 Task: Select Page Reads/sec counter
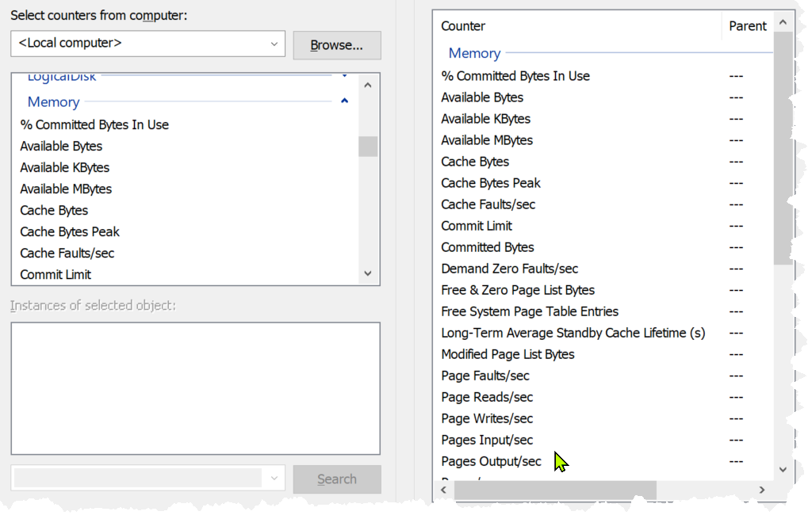[487, 398]
